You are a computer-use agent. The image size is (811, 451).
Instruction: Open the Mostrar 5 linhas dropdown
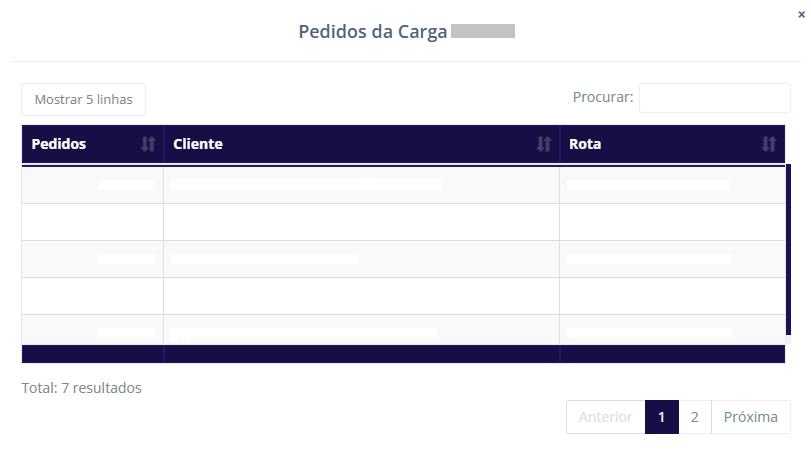coord(84,99)
